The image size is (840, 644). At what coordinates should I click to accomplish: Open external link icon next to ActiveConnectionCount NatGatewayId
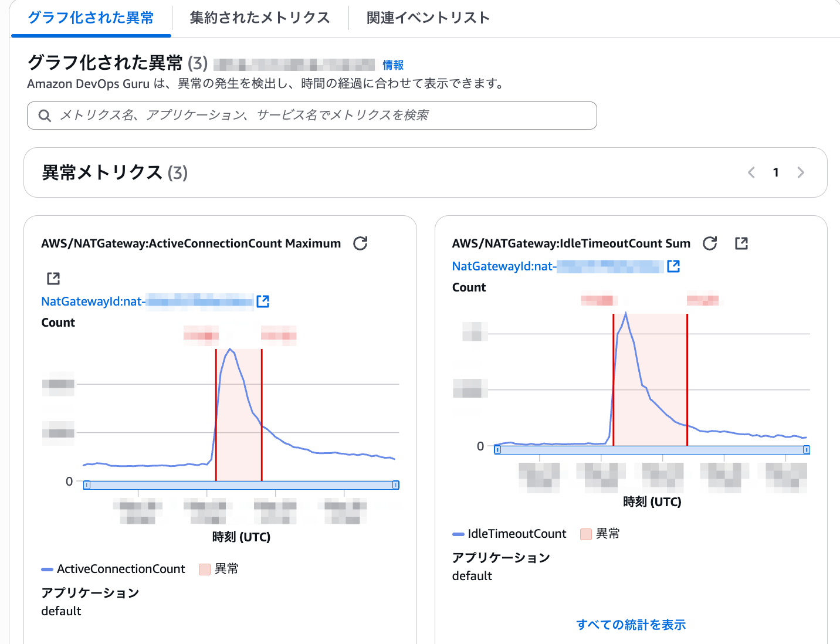[x=263, y=301]
